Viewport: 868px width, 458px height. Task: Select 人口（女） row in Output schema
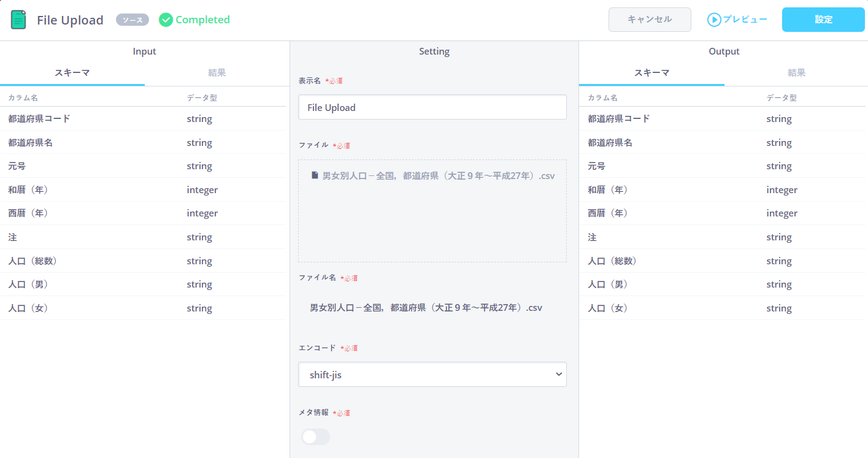click(723, 308)
